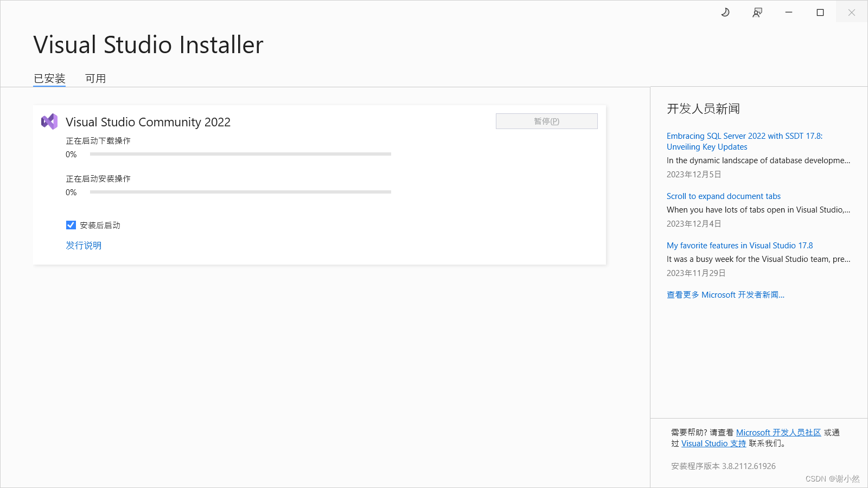Click 'It was a busy week' summary
The height and width of the screenshot is (488, 868).
[758, 259]
